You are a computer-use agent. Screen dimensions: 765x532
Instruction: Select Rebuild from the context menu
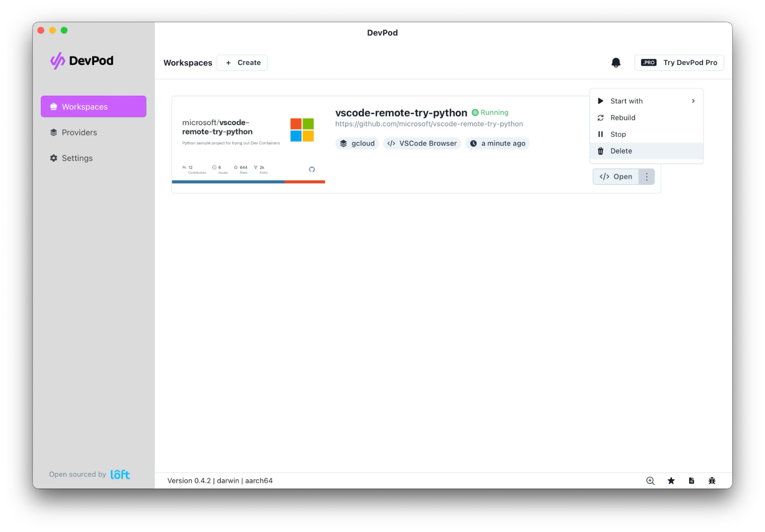[x=622, y=117]
